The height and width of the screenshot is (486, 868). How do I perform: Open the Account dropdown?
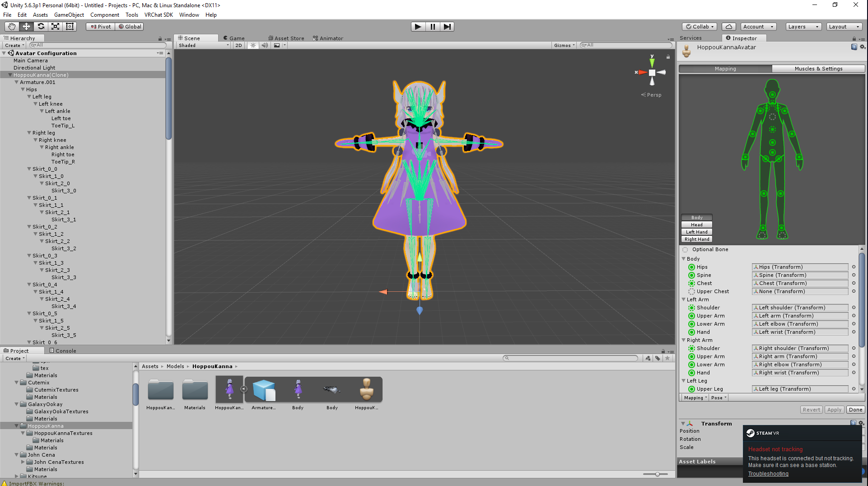click(758, 27)
